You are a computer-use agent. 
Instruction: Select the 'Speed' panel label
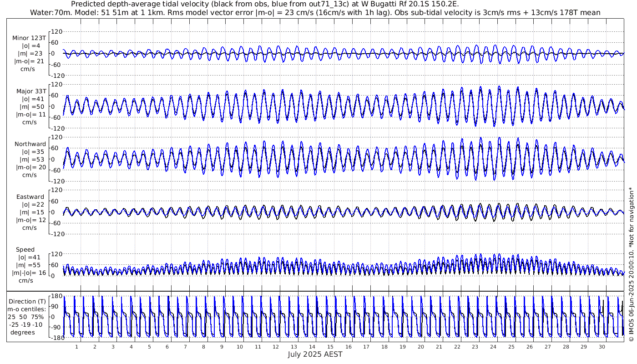click(x=25, y=250)
